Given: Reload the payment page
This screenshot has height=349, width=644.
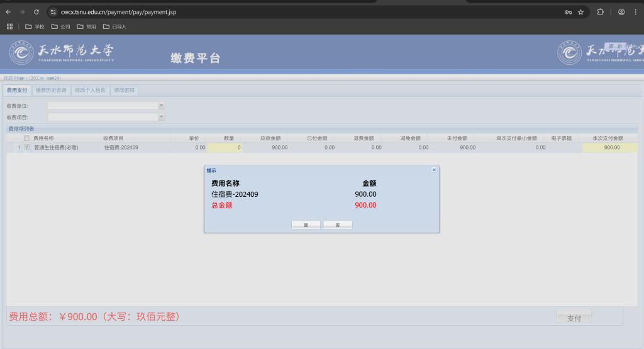Looking at the screenshot, I should 36,12.
